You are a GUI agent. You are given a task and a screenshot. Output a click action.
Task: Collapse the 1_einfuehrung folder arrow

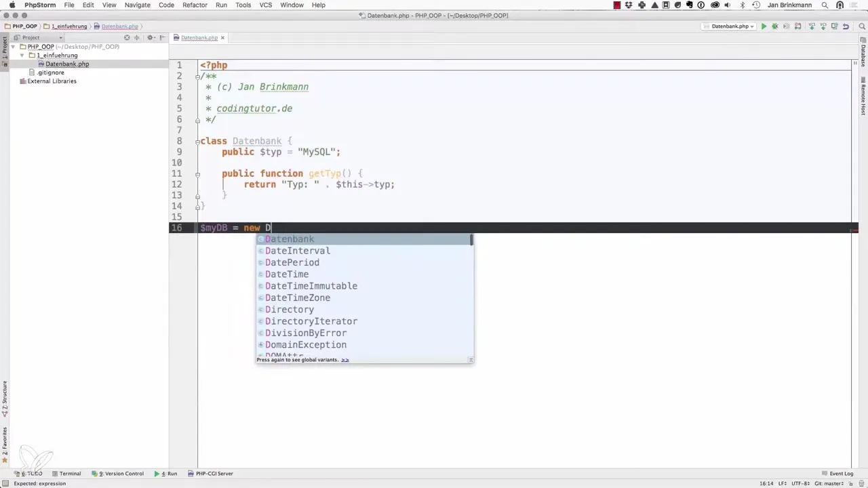23,56
